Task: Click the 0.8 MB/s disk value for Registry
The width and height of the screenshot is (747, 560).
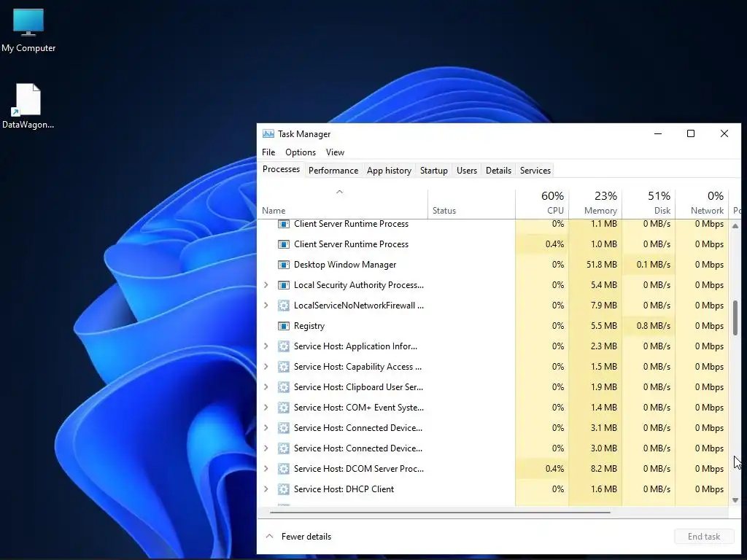Action: tap(653, 326)
